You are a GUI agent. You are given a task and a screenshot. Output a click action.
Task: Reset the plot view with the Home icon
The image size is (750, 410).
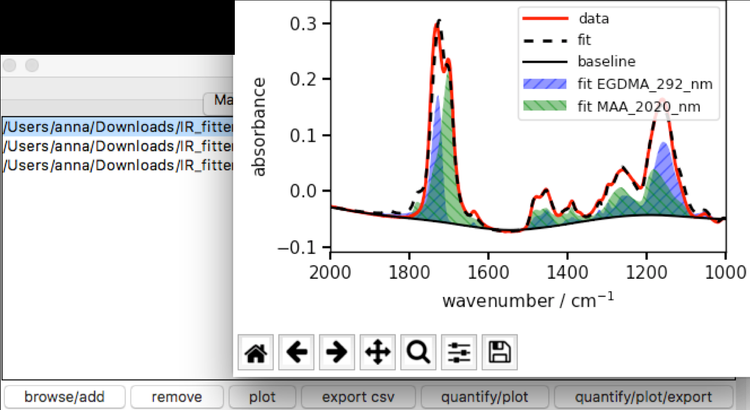coord(256,353)
